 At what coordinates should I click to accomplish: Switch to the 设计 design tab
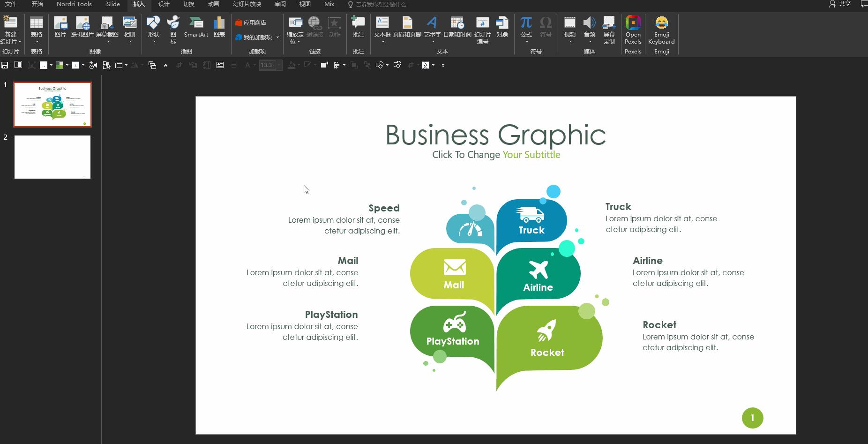coord(164,4)
